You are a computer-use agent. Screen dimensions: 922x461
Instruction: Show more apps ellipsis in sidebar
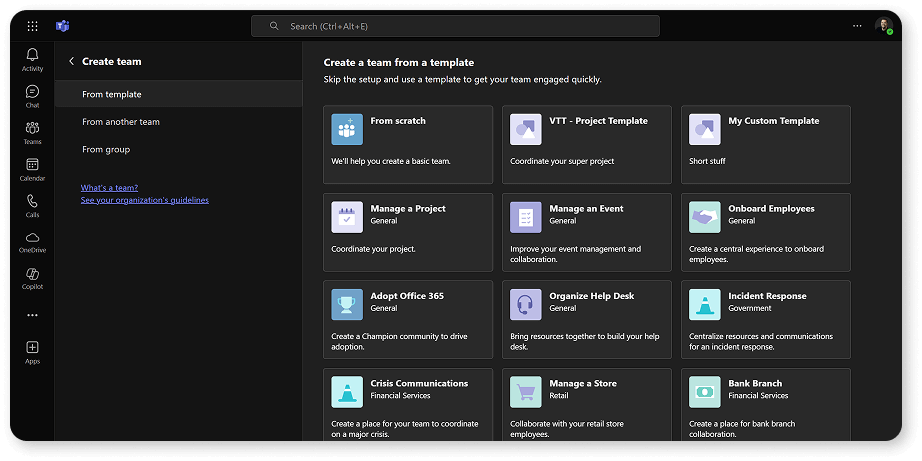[x=32, y=315]
